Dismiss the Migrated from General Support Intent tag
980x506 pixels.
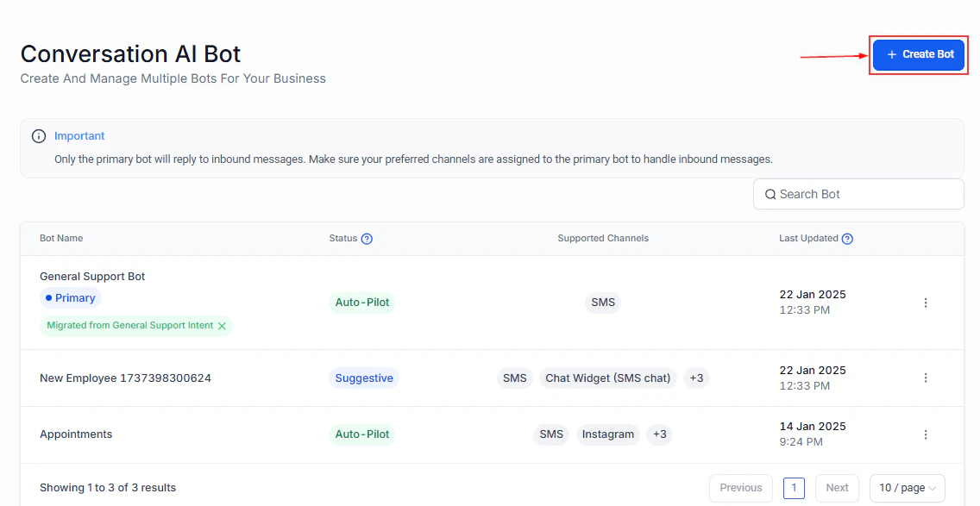[x=222, y=326]
